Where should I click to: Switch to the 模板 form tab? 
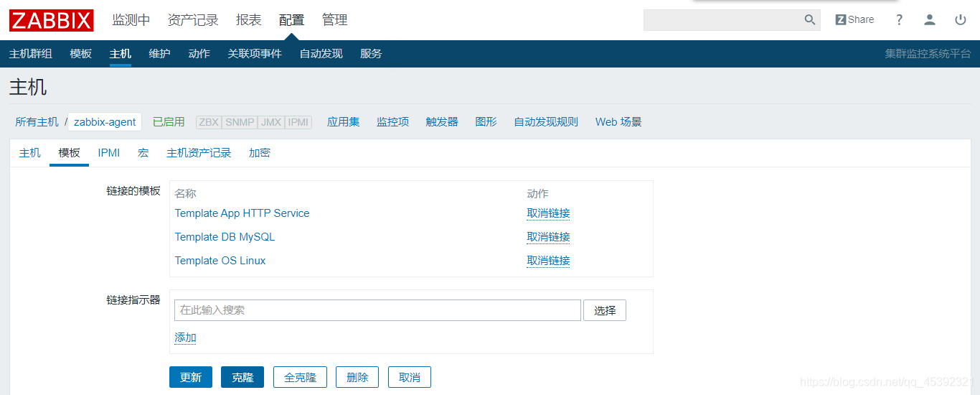(x=70, y=153)
